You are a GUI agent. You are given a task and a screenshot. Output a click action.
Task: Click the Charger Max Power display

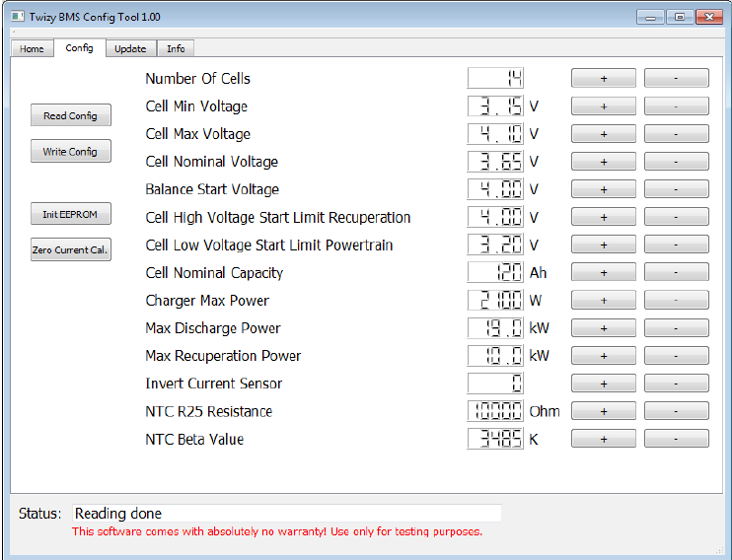tap(495, 301)
